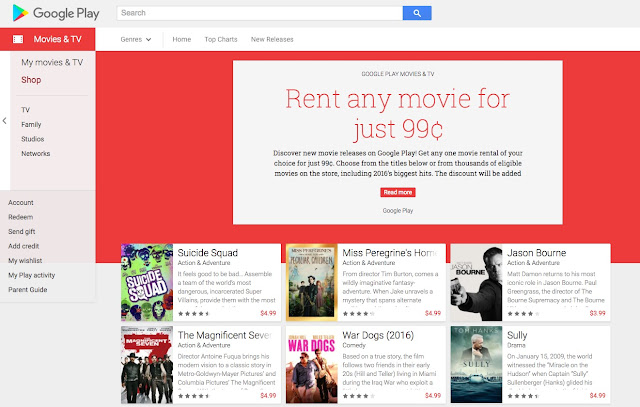Collapse sidebar with the left chevron arrow
The image size is (640, 407).
4,121
